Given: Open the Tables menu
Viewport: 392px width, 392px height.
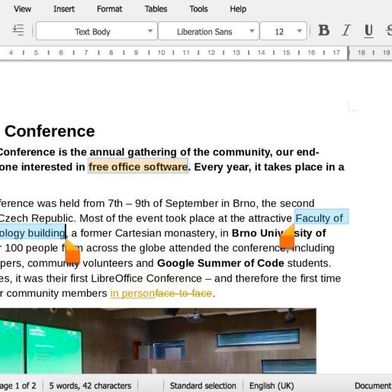Looking at the screenshot, I should coord(156,9).
